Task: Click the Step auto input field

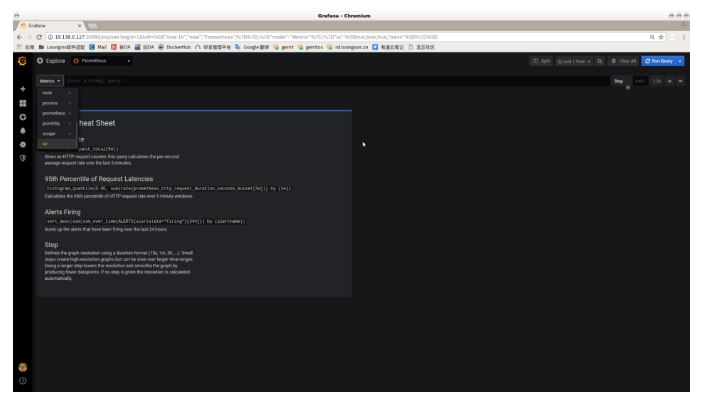Action: [x=640, y=81]
